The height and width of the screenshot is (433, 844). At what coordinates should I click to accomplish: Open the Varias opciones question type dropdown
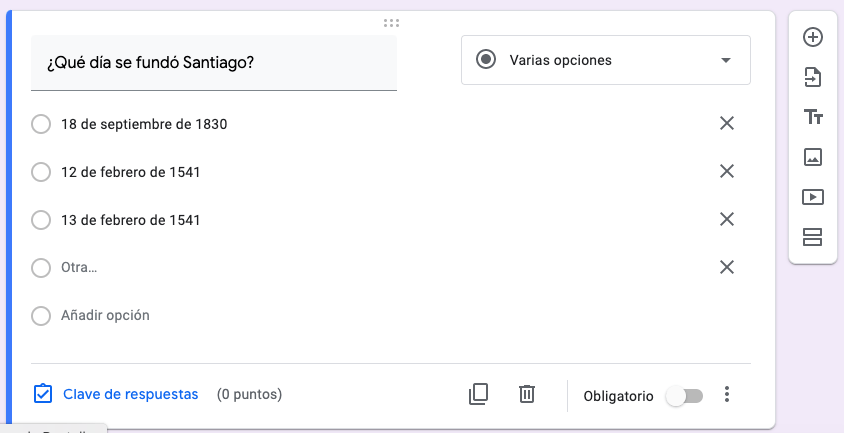pyautogui.click(x=605, y=60)
